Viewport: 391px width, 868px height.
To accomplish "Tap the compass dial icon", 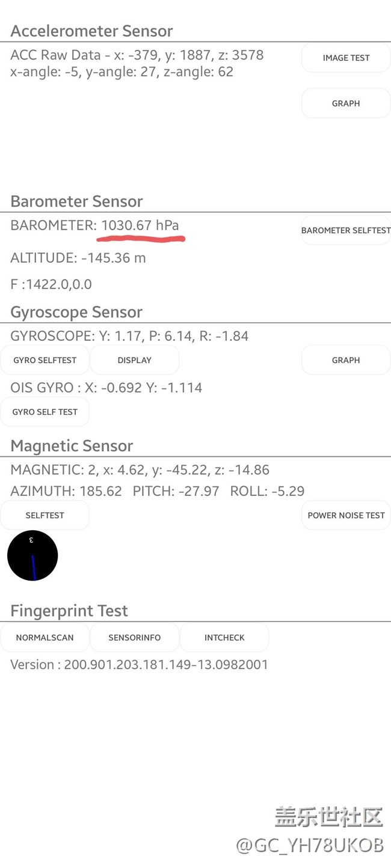I will tap(32, 555).
